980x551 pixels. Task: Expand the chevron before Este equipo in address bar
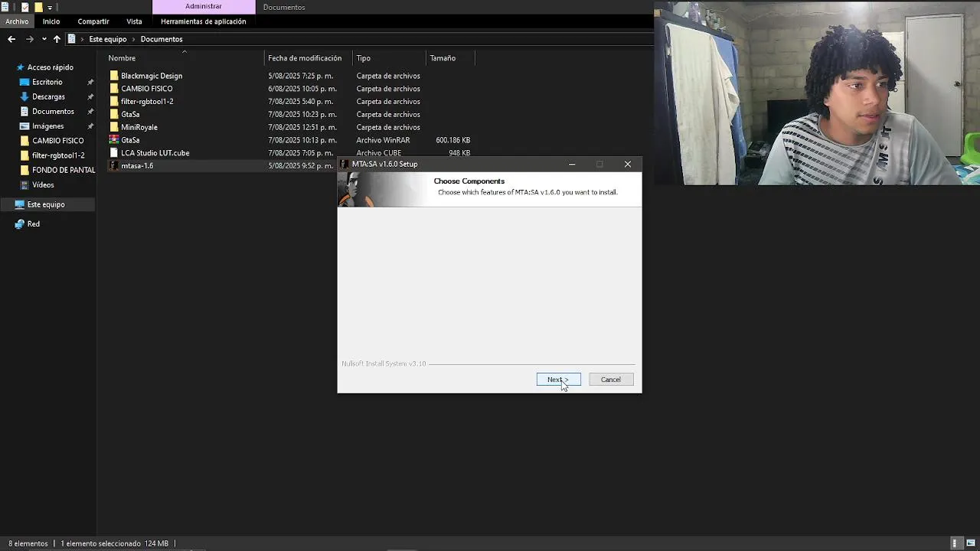(x=82, y=39)
